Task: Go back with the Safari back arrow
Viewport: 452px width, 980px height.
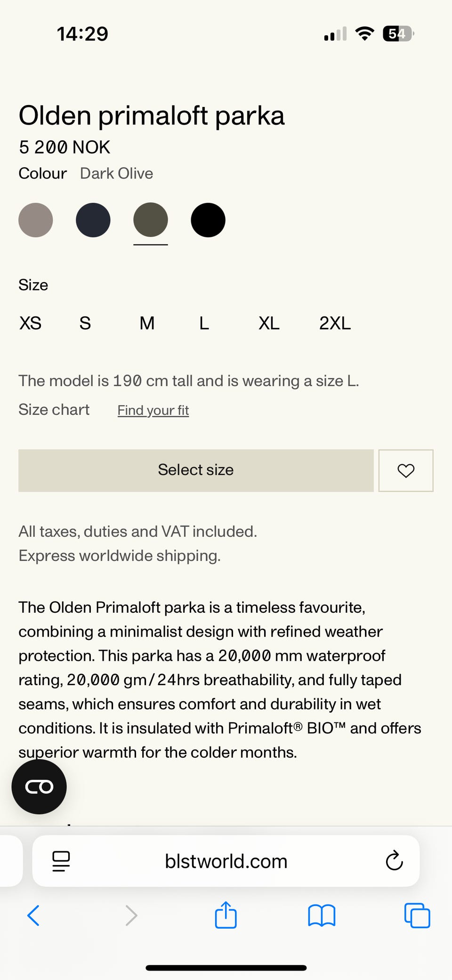Action: 33,915
